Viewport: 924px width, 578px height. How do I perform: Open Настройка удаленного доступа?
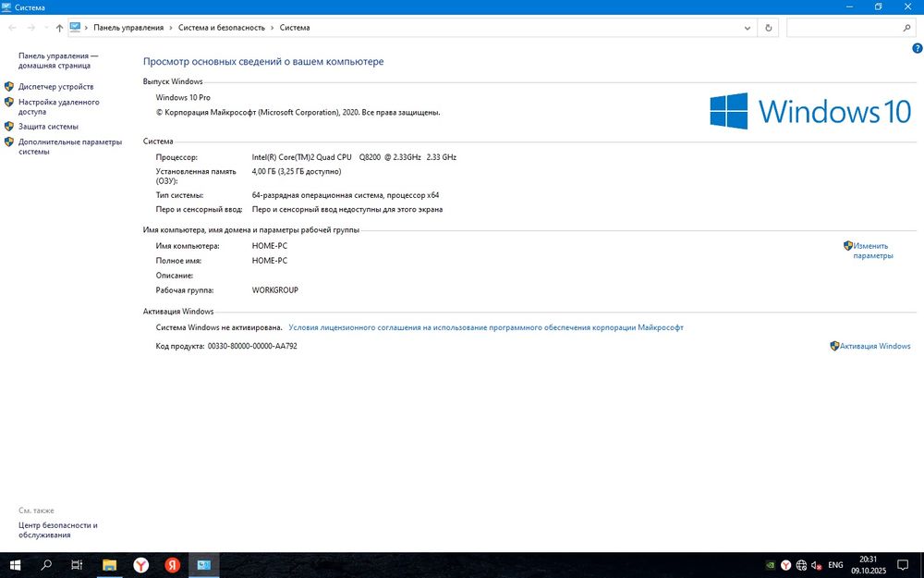(58, 106)
